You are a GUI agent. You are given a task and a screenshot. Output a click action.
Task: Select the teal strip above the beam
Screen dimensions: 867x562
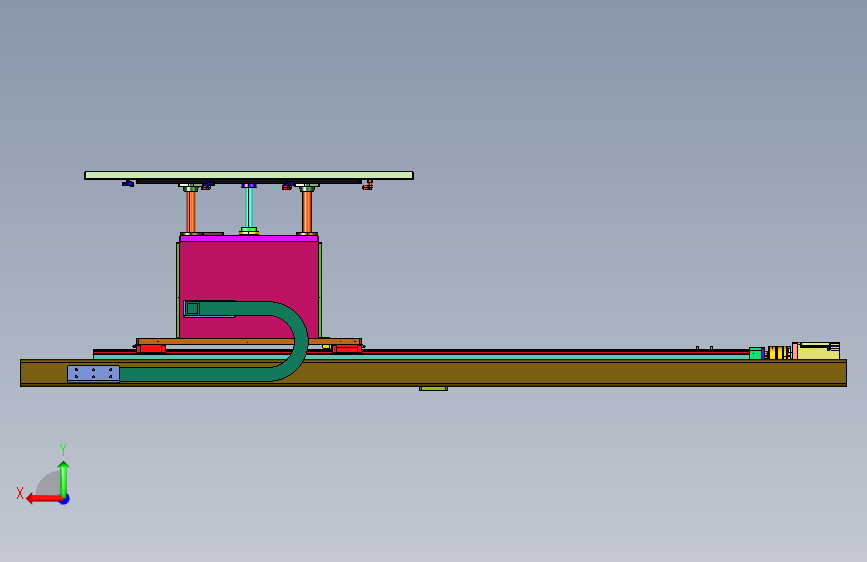(421, 357)
